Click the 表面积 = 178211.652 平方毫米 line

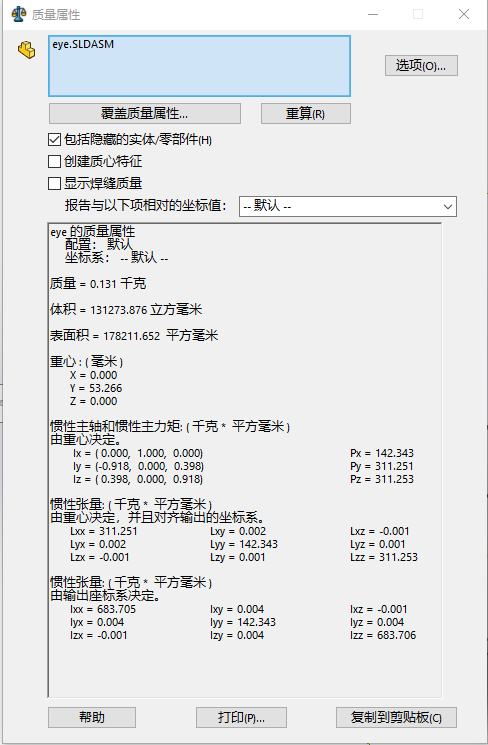coord(134,336)
